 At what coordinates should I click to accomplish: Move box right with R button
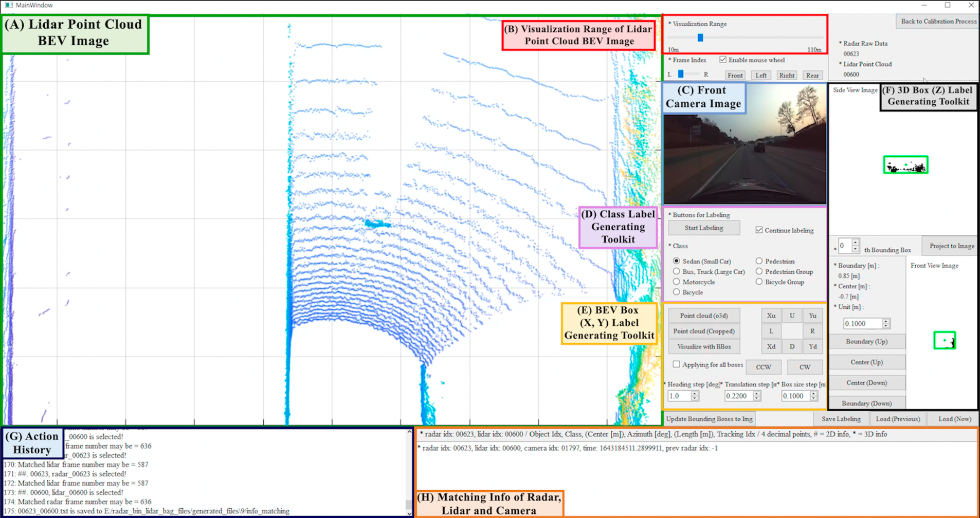(812, 331)
